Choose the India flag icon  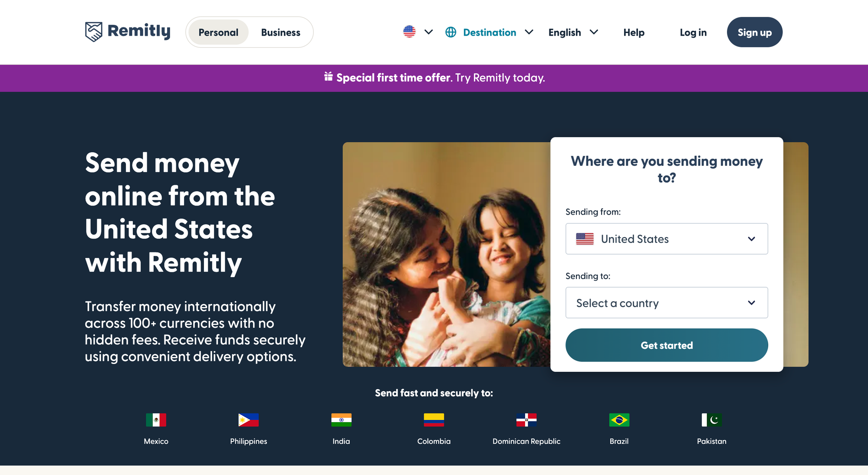(x=341, y=420)
